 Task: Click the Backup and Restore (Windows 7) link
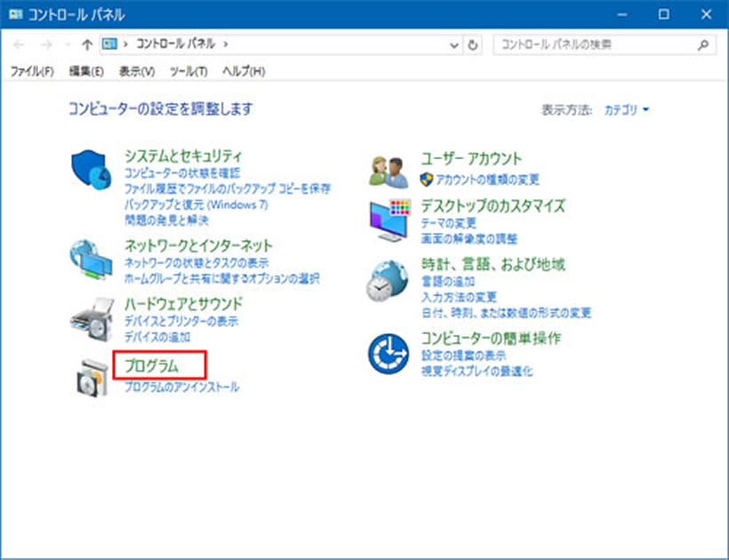tap(196, 204)
